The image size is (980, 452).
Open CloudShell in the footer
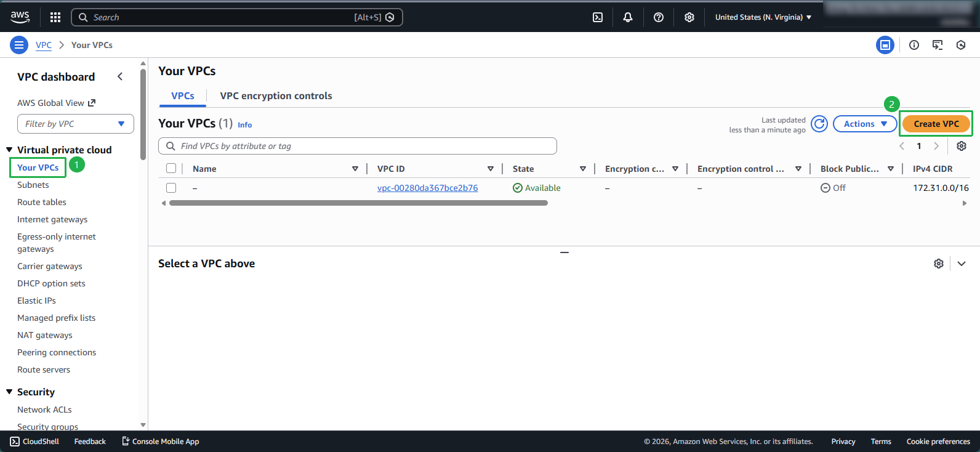pos(34,442)
